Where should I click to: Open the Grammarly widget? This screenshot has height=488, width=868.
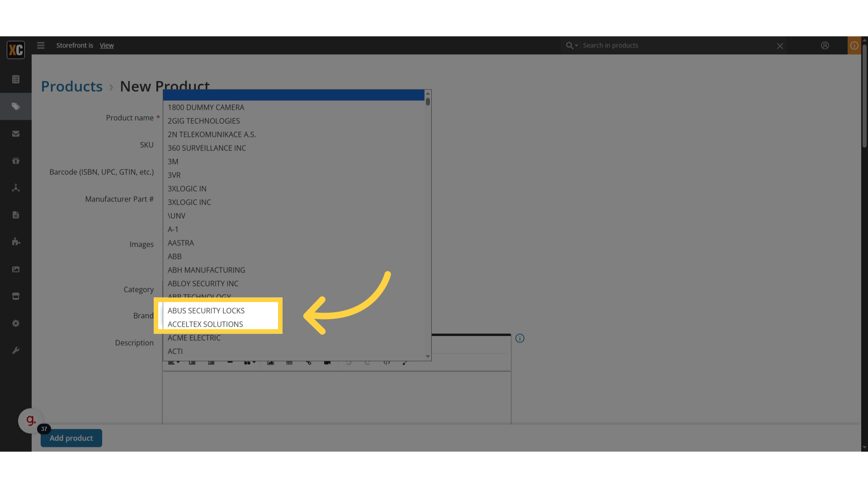(31, 421)
